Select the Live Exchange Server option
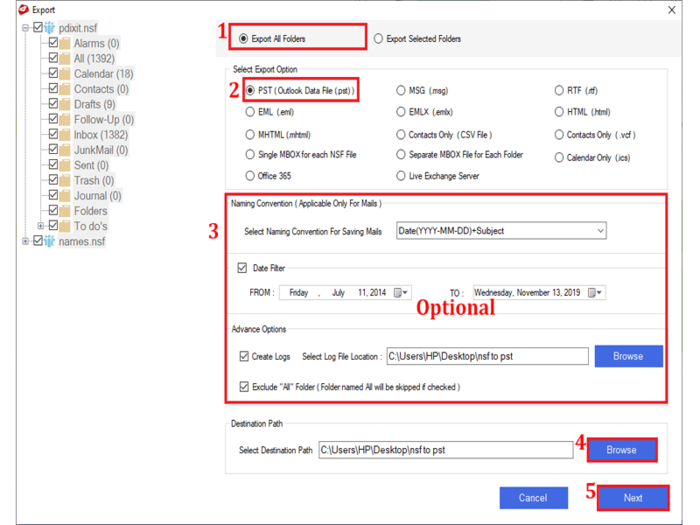The width and height of the screenshot is (700, 525). pyautogui.click(x=401, y=176)
